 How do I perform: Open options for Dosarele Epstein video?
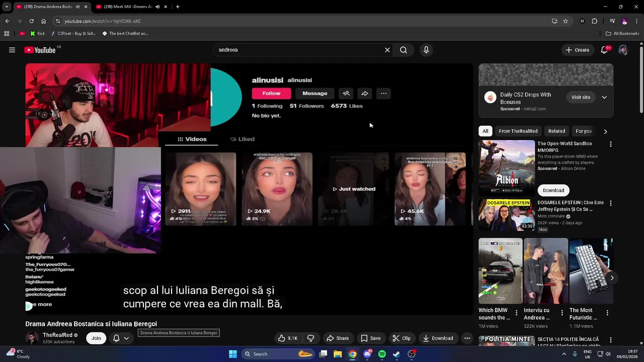(x=611, y=203)
